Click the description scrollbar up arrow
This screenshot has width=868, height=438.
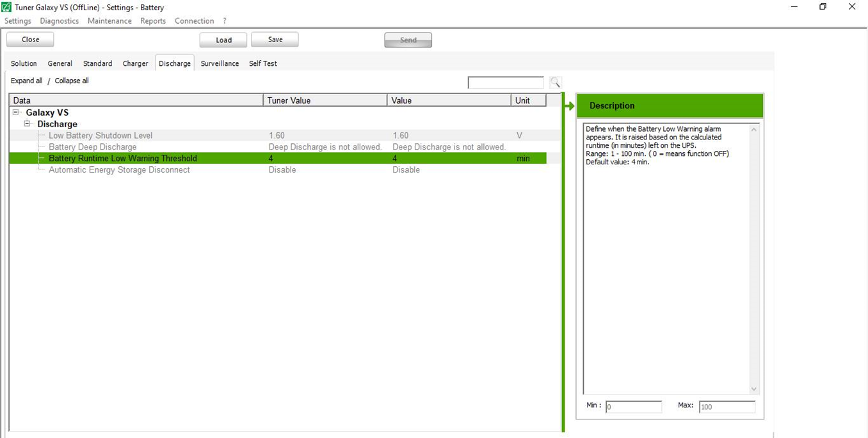(753, 129)
